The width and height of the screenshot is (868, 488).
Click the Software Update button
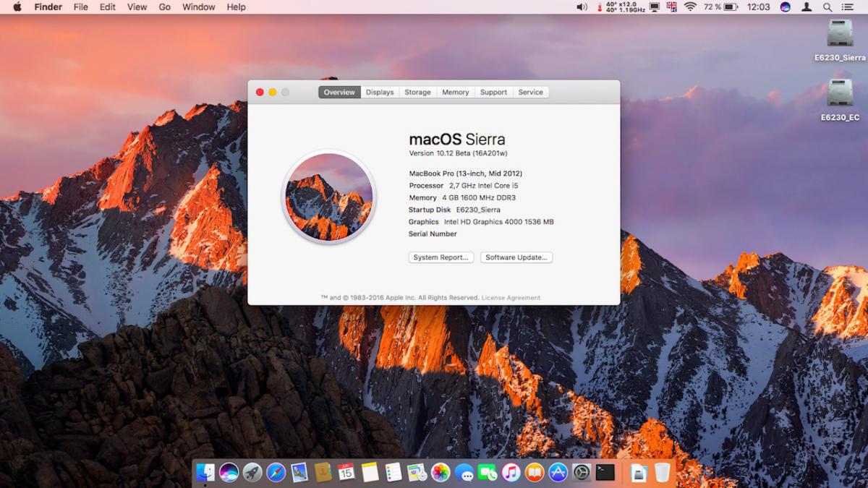point(516,257)
